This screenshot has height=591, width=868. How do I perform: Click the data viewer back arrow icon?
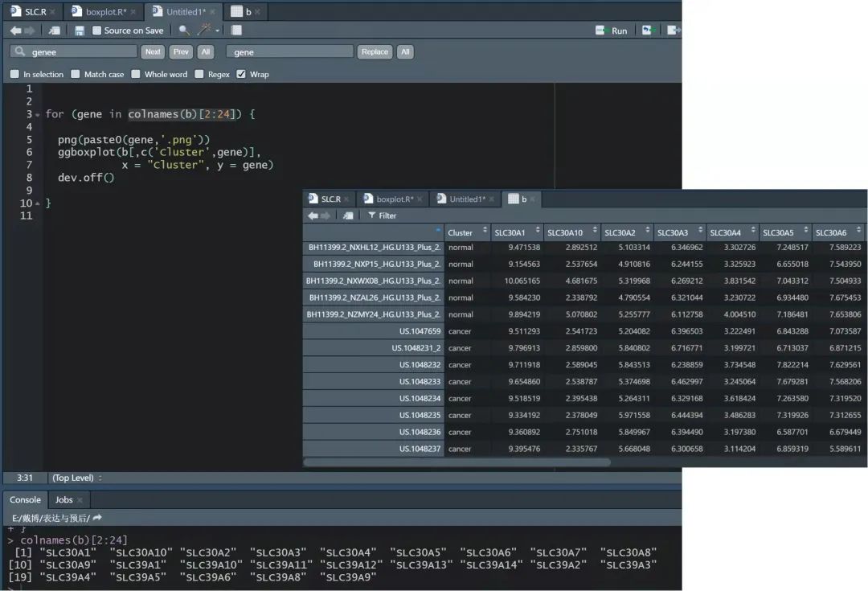point(313,215)
